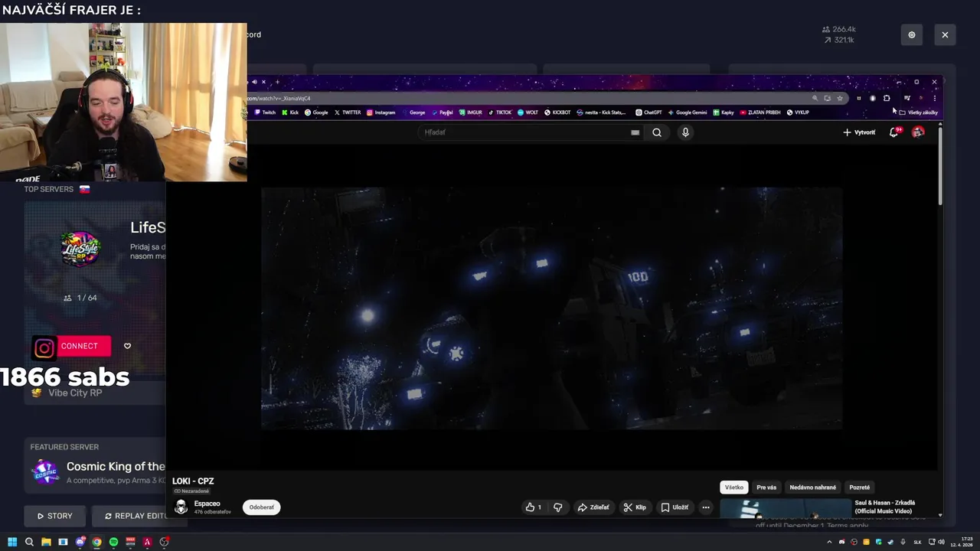Viewport: 980px width, 551px height.
Task: Start YouTube voice search with microphone
Action: click(x=685, y=132)
